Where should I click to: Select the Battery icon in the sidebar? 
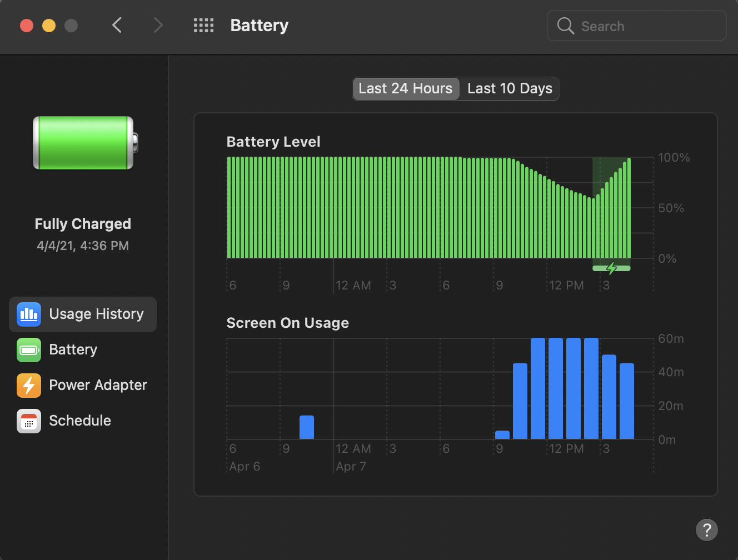click(x=29, y=350)
